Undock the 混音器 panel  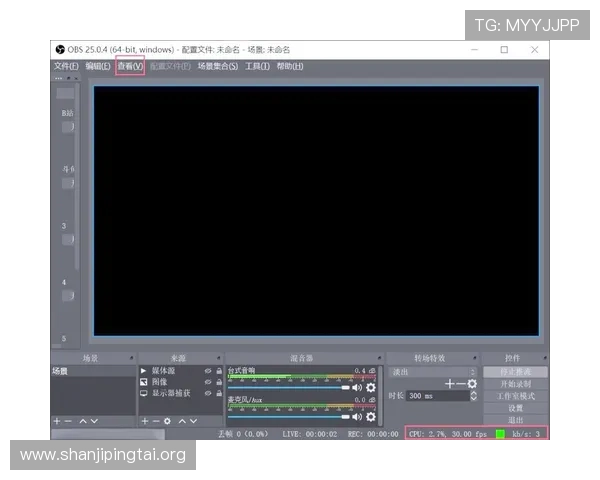click(379, 358)
